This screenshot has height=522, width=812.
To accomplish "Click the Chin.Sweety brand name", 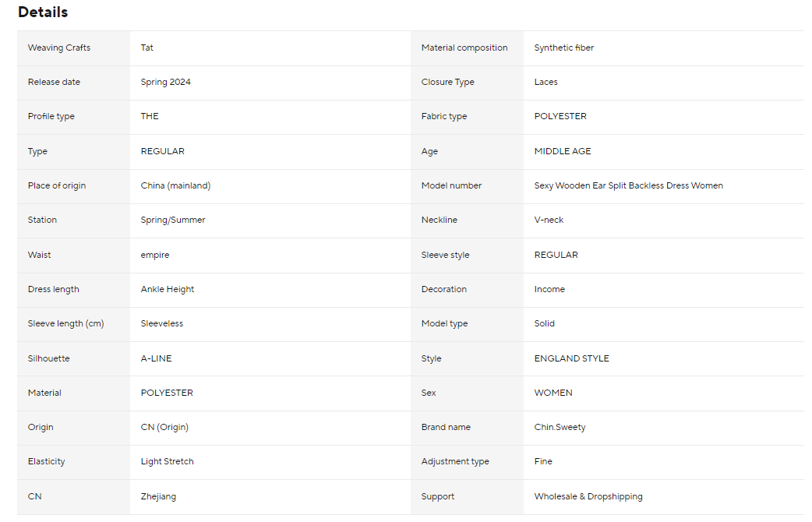I will click(560, 428).
